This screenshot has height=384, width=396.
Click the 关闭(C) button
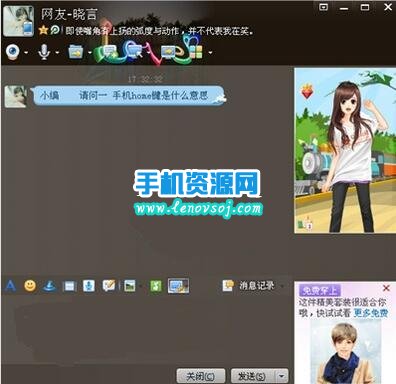(x=201, y=376)
